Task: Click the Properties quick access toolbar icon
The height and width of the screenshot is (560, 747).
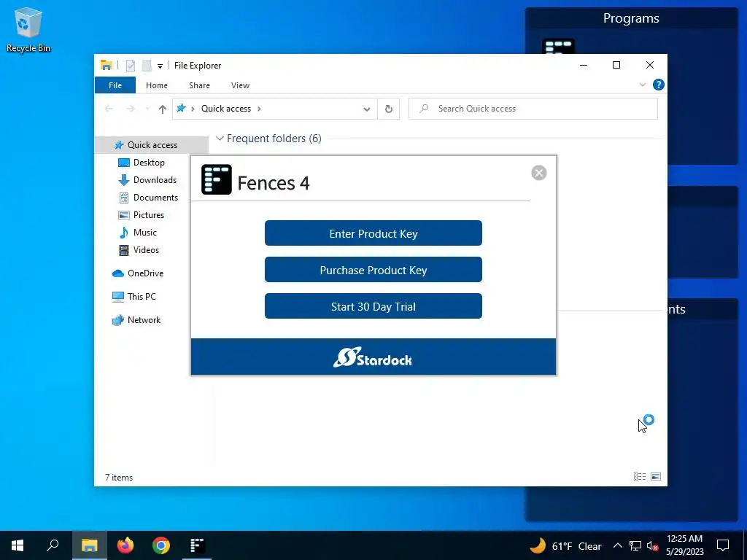Action: click(x=130, y=66)
